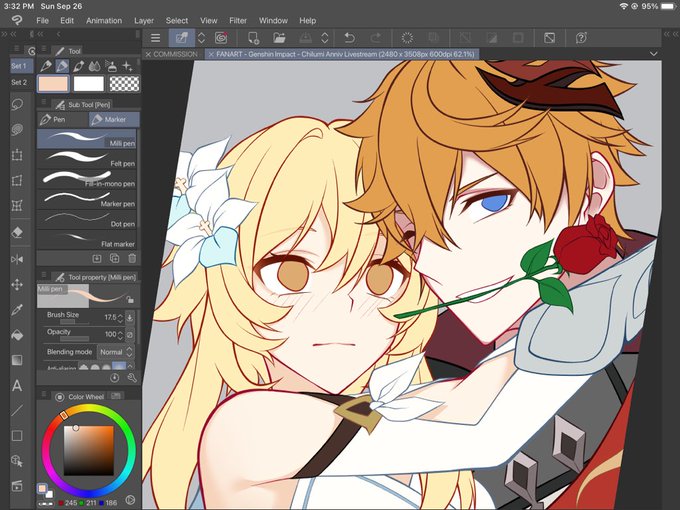This screenshot has height=510, width=680.
Task: Pick the Eyedropper tool
Action: click(x=17, y=310)
